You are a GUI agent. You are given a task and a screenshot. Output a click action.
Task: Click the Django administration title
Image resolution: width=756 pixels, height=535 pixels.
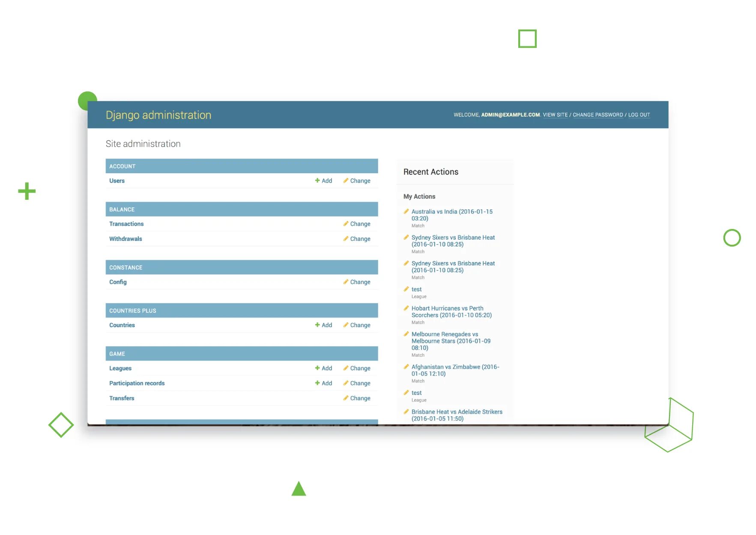(158, 115)
